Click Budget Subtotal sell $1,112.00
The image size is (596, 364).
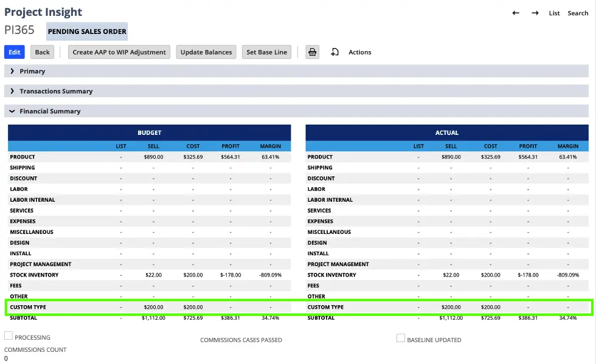(x=153, y=318)
